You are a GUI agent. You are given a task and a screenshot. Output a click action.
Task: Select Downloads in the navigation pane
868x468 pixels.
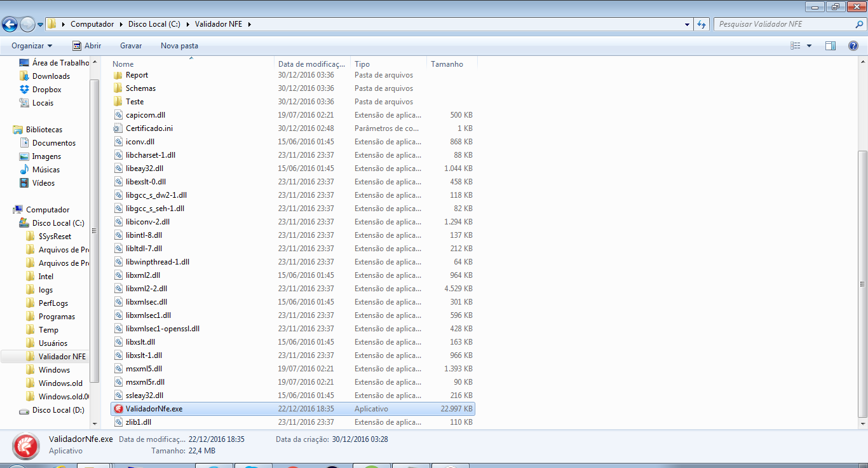pos(51,76)
